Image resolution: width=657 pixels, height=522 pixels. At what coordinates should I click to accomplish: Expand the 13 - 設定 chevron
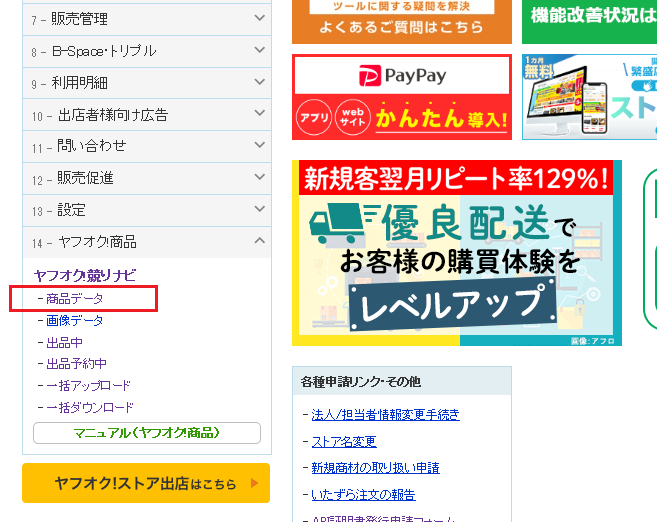coord(260,209)
